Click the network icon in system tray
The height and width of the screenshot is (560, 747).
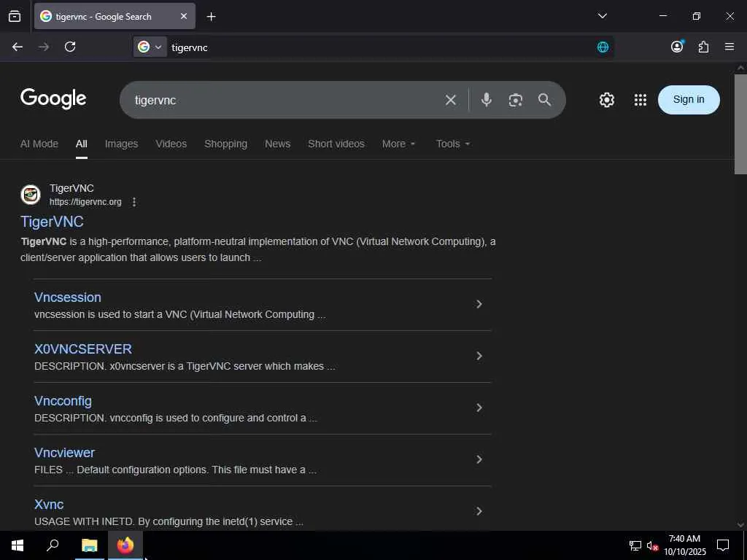click(x=635, y=545)
